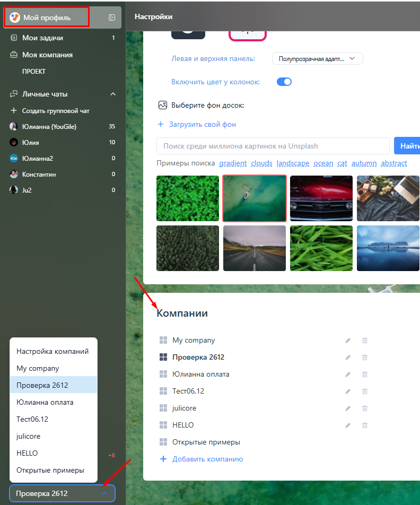Remove HELLO company via trash icon
The height and width of the screenshot is (505, 420).
click(365, 425)
